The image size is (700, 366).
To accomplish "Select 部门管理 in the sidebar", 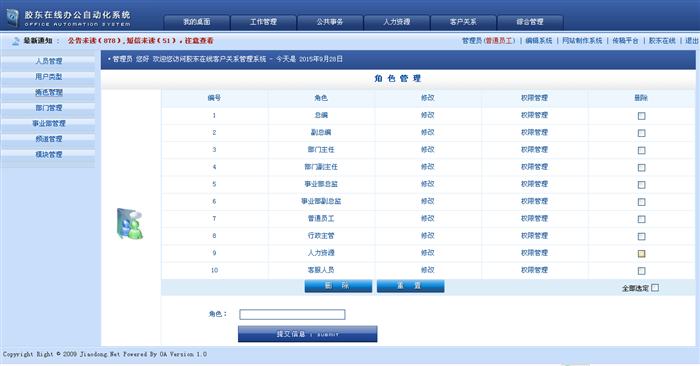I will click(49, 108).
